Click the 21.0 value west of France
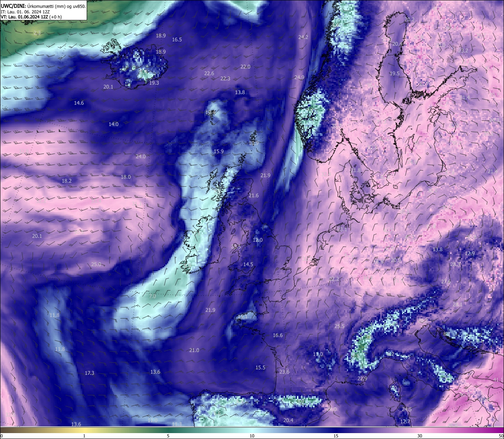The width and height of the screenshot is (504, 439). pos(194,350)
